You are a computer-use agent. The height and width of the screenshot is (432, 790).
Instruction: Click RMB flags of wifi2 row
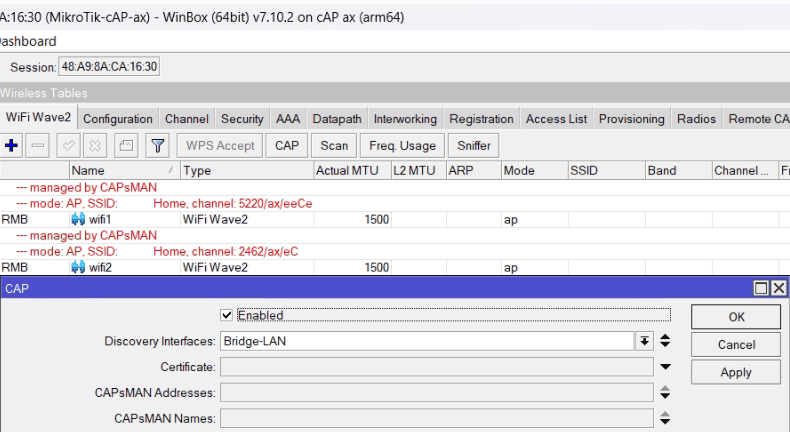click(x=15, y=267)
